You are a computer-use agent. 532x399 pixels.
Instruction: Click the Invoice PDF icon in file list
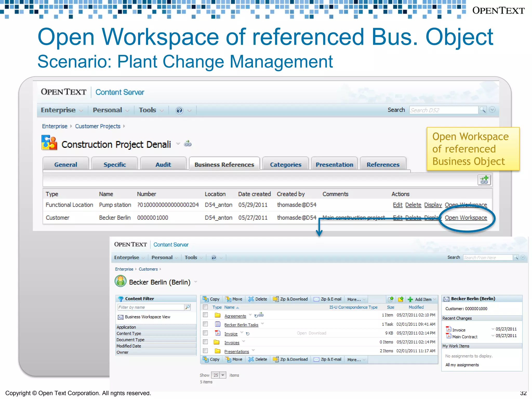[218, 333]
